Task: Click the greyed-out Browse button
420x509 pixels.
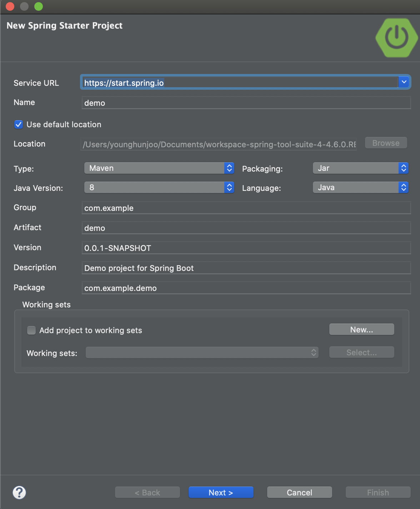Action: coord(386,143)
